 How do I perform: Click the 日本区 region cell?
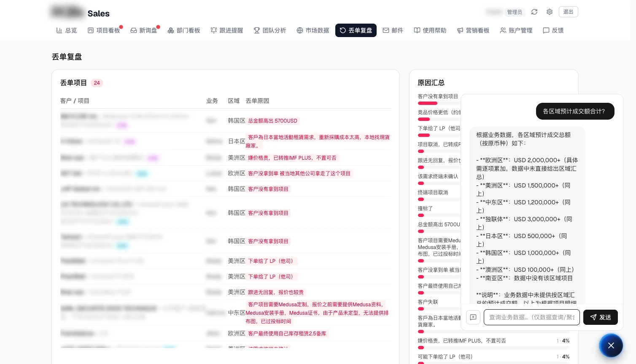237,142
